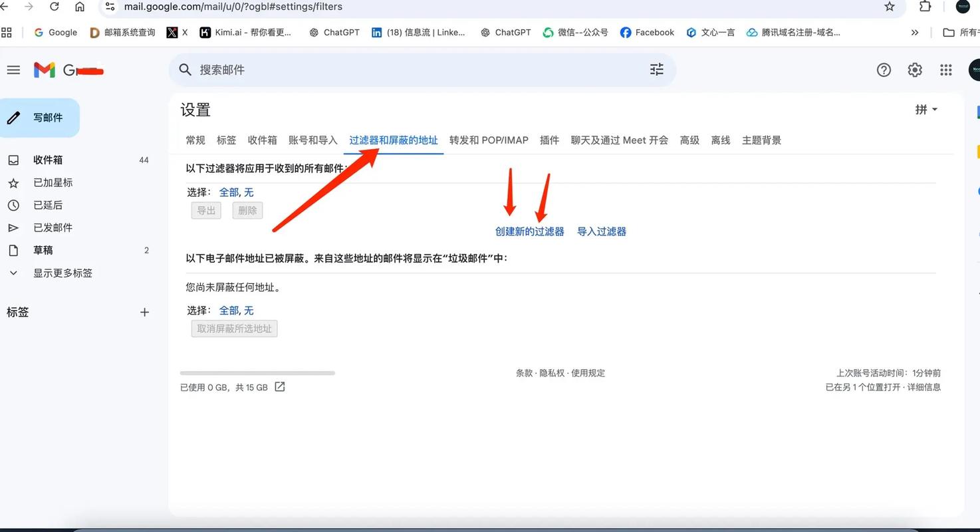This screenshot has width=980, height=532.
Task: Expand the bookmarks overflow chevron
Action: click(915, 32)
